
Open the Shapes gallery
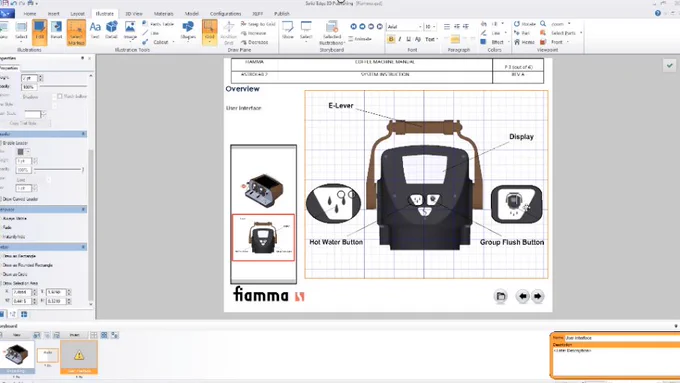(188, 30)
